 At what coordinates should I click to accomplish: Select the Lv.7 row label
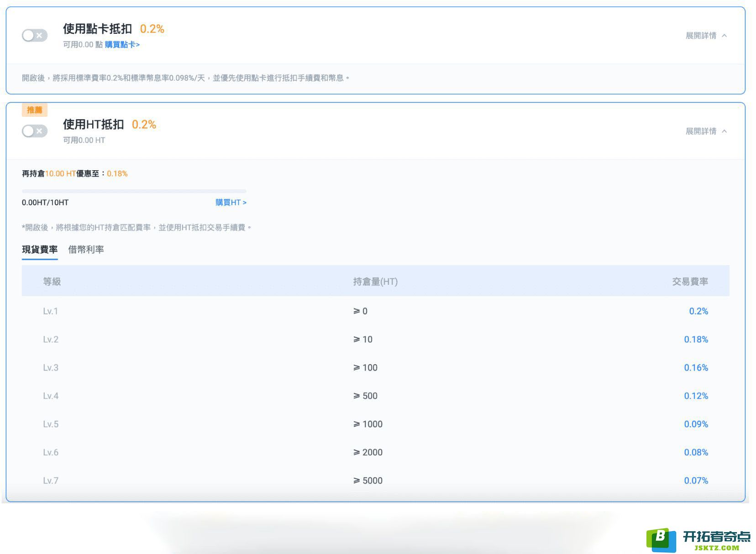[51, 481]
